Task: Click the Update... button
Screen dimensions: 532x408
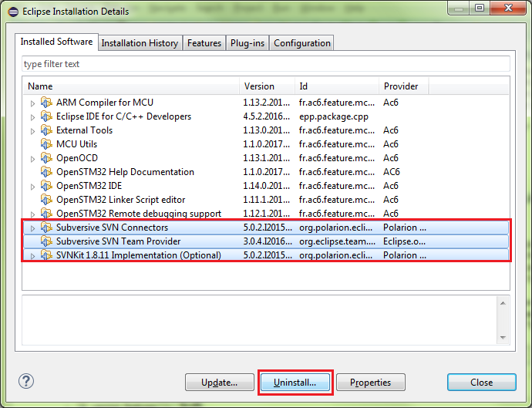Action: click(219, 383)
